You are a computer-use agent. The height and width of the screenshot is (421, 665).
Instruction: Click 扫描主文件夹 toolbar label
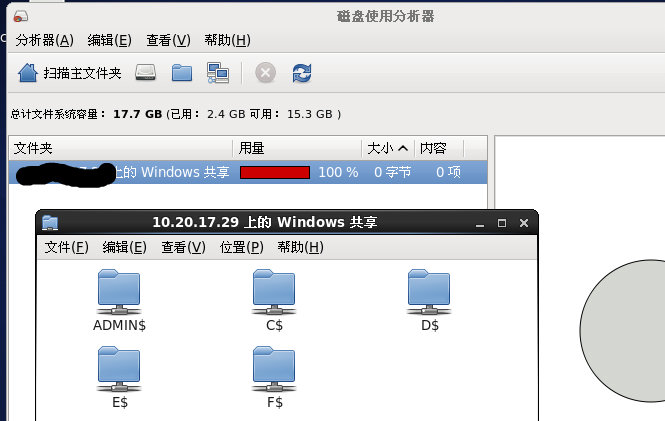tap(82, 73)
